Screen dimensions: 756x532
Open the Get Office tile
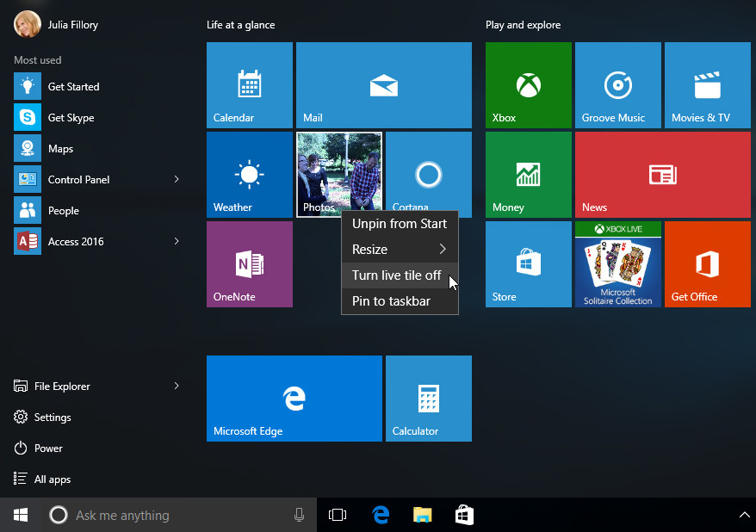click(707, 264)
